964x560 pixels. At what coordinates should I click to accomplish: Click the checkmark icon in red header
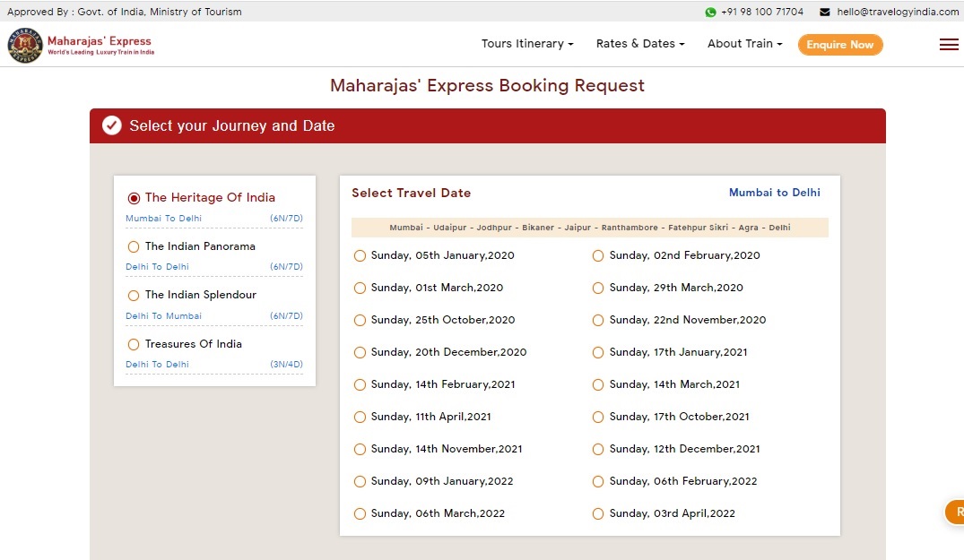112,125
